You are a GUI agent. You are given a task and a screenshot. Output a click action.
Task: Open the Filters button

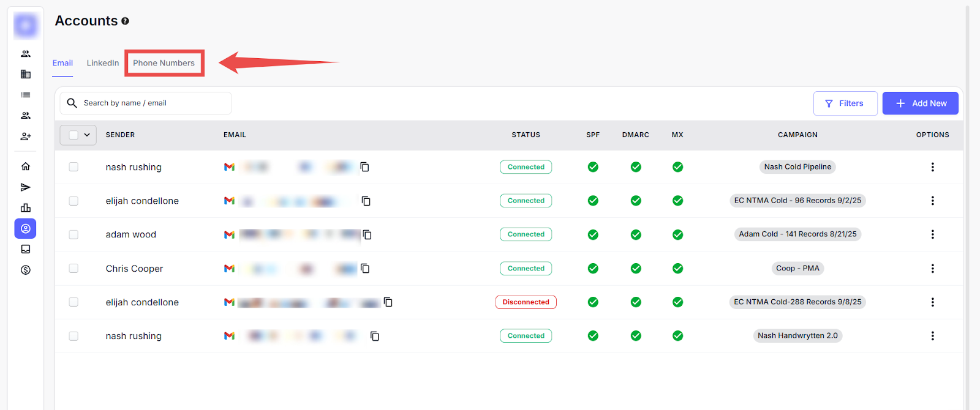[845, 103]
